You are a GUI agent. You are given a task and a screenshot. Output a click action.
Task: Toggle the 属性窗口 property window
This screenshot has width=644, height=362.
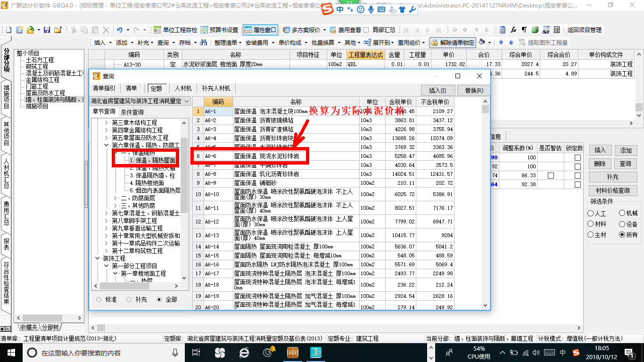(260, 30)
